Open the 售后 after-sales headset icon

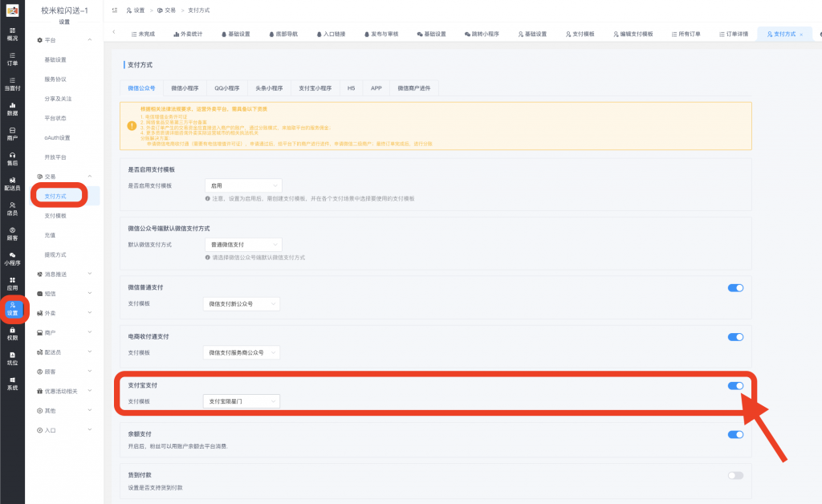click(x=12, y=158)
